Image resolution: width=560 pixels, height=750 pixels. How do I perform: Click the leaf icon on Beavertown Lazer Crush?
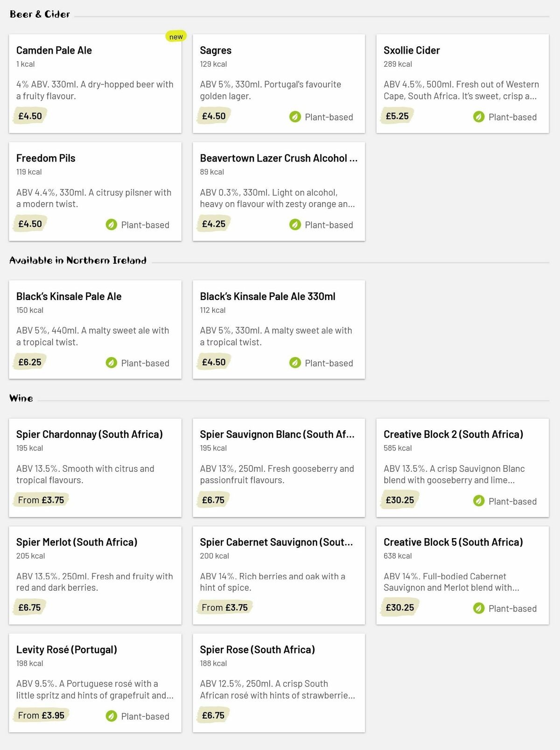click(x=295, y=224)
